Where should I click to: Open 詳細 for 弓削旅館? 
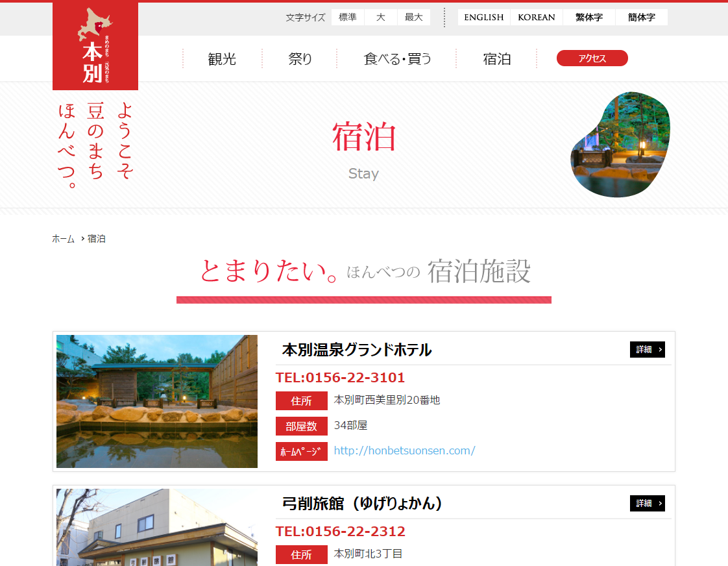(x=647, y=503)
